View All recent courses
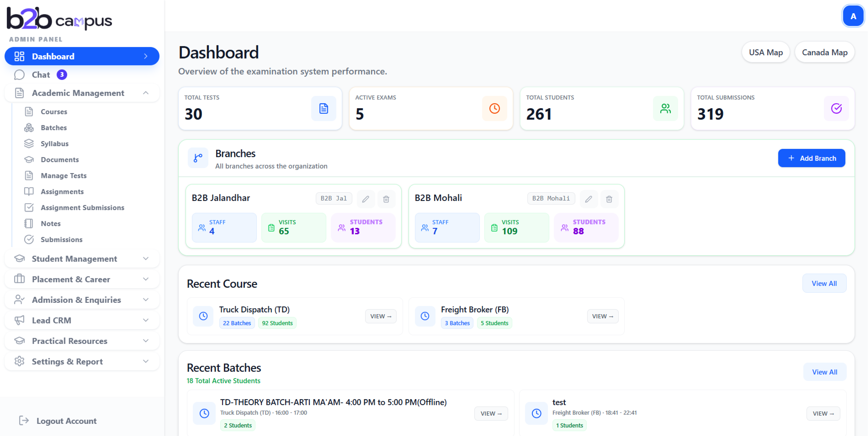Viewport: 868px width, 436px height. click(x=824, y=283)
